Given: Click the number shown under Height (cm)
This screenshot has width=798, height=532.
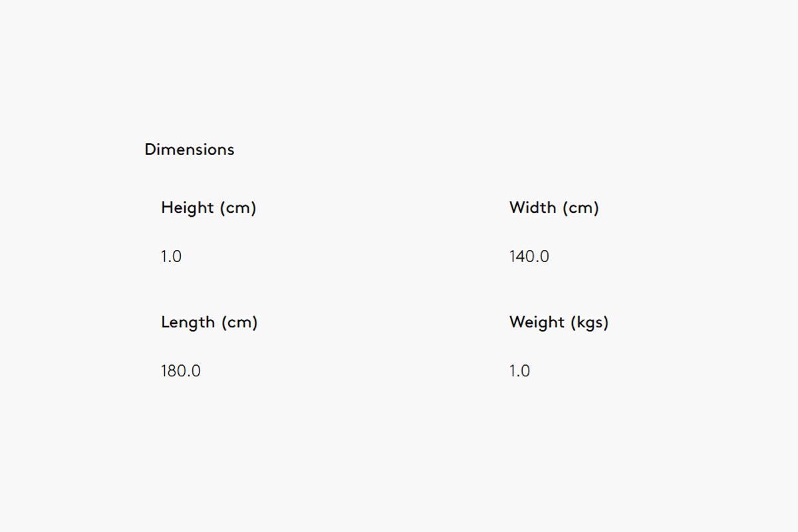Looking at the screenshot, I should [x=171, y=257].
